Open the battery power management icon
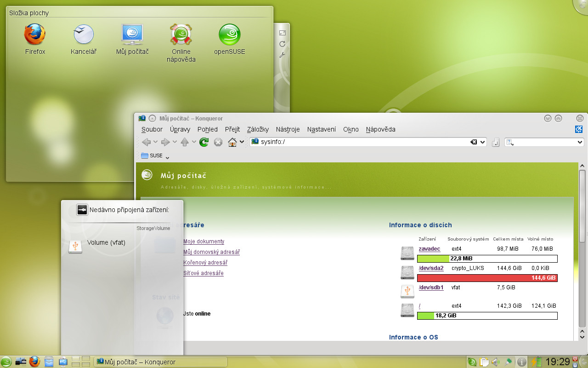 point(536,362)
